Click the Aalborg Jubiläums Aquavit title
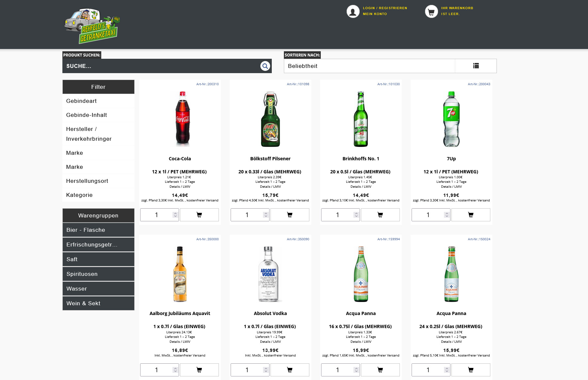The image size is (588, 380). pos(180,313)
